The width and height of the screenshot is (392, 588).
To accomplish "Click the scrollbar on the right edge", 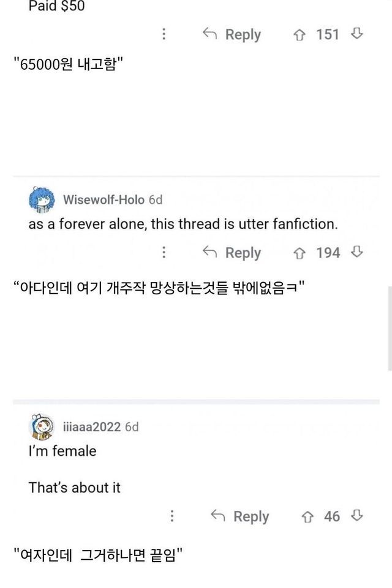I will click(x=390, y=327).
